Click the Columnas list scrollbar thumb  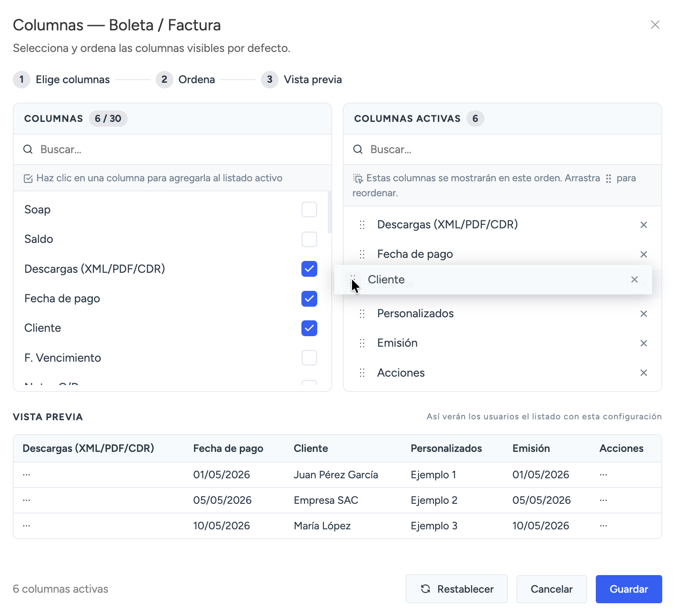330,212
